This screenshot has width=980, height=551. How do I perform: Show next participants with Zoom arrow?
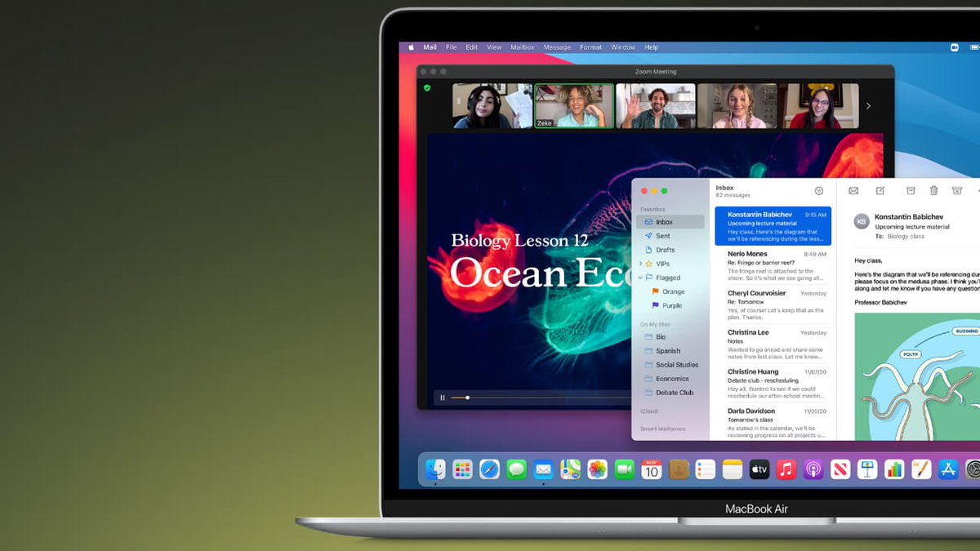coord(868,106)
